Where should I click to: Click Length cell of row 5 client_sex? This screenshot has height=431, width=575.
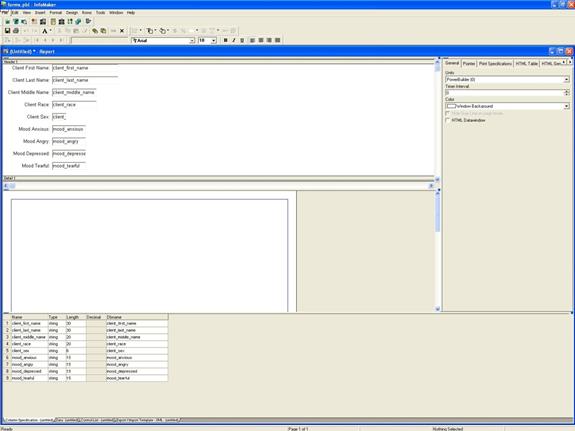[x=75, y=351]
